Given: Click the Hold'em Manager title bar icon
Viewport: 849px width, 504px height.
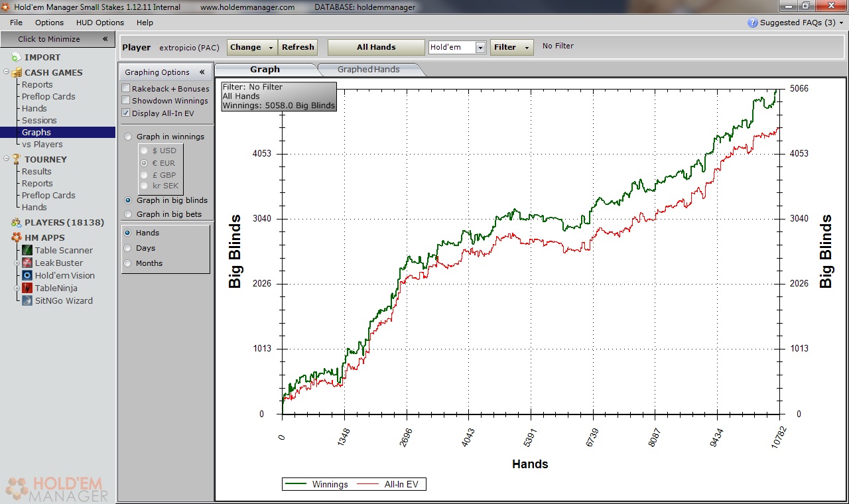Looking at the screenshot, I should click(x=6, y=7).
